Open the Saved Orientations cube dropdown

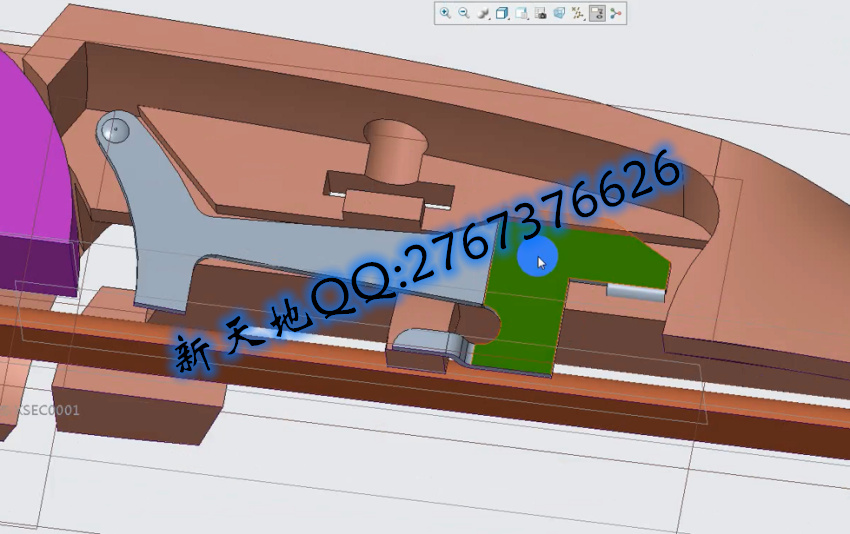coord(502,13)
